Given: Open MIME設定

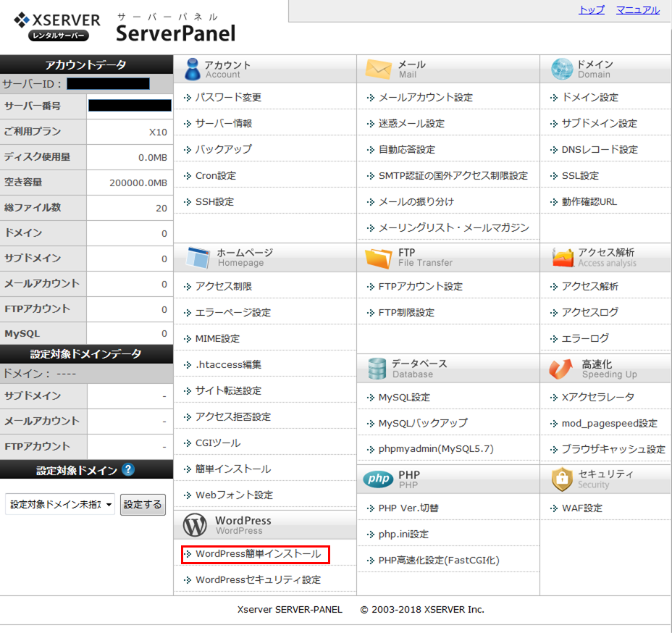Looking at the screenshot, I should pos(217,338).
